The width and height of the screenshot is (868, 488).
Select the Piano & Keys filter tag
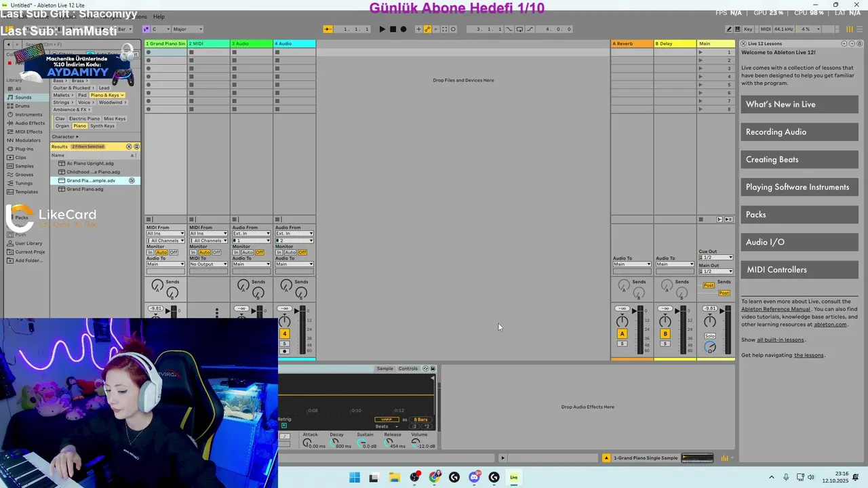[107, 96]
